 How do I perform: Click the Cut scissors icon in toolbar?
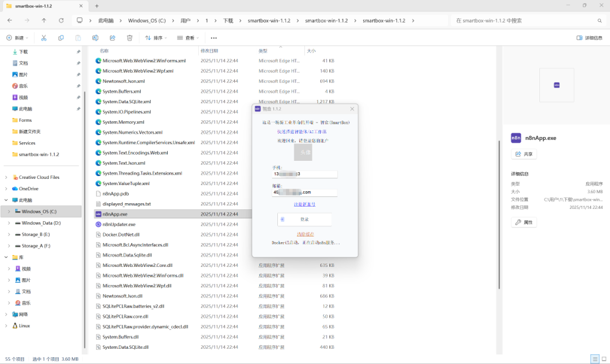[43, 38]
